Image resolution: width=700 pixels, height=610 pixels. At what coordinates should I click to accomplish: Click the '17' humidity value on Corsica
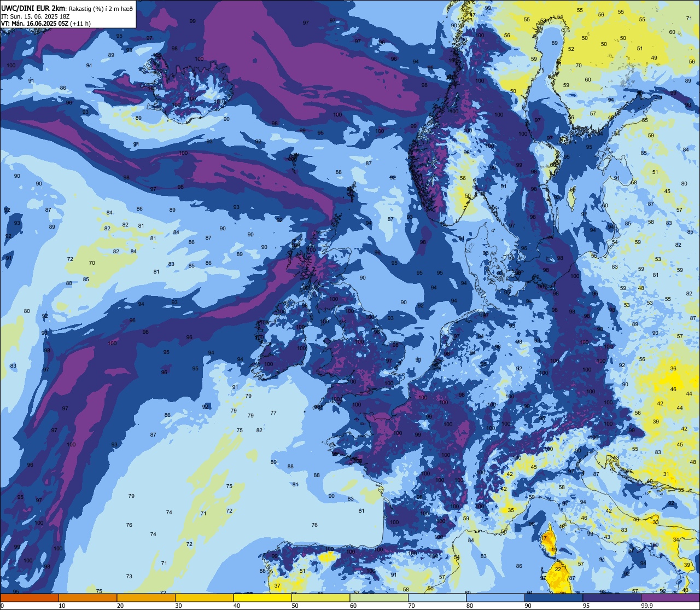544,538
